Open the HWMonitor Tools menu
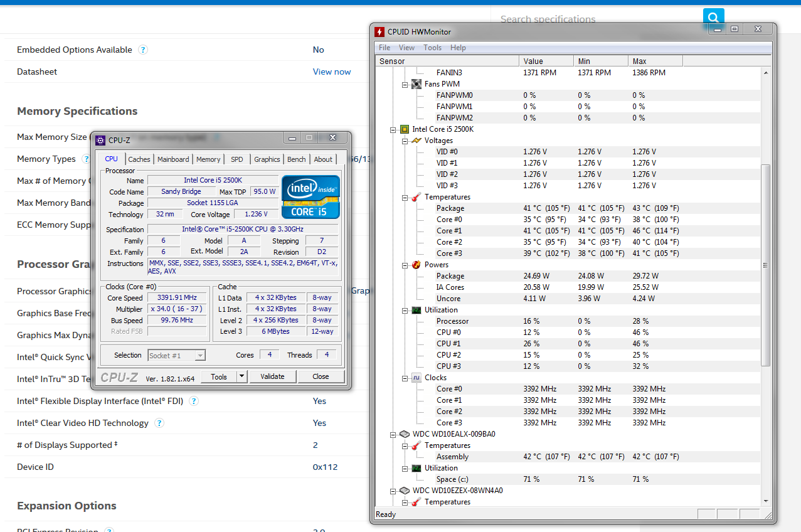 432,48
